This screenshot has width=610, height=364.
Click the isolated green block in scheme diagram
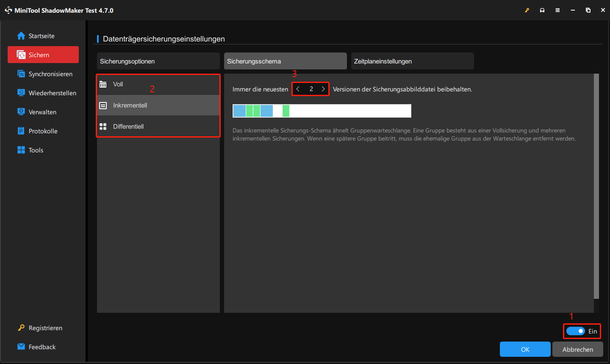(286, 111)
